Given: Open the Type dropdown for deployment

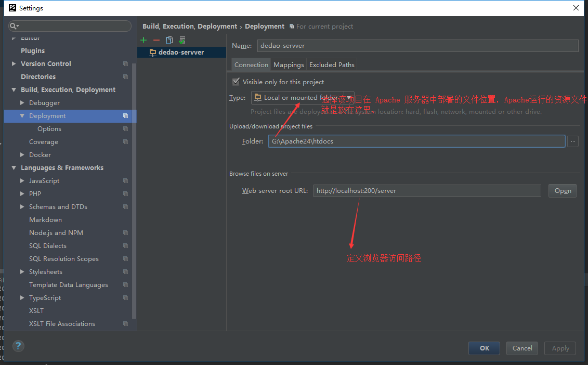Looking at the screenshot, I should tap(303, 98).
